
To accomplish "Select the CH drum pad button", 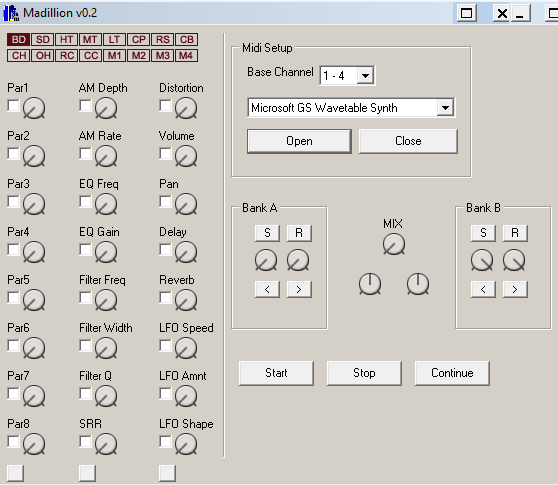I will [18, 56].
